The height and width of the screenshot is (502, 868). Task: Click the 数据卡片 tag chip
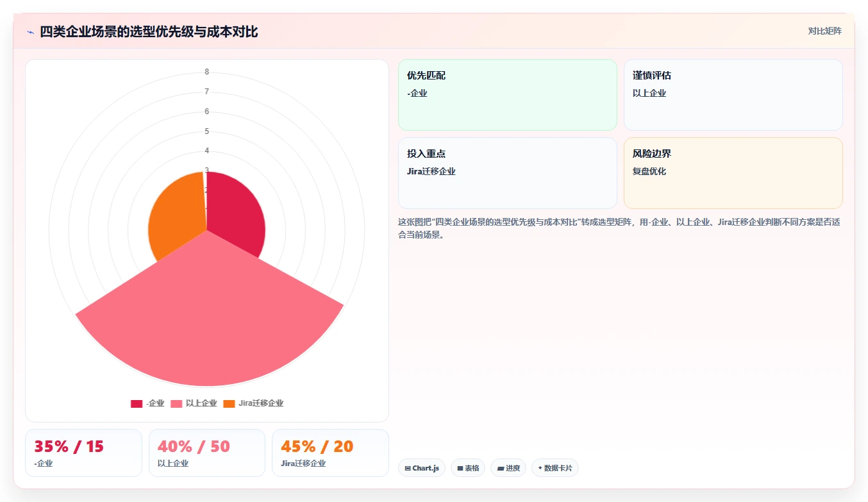pos(555,468)
